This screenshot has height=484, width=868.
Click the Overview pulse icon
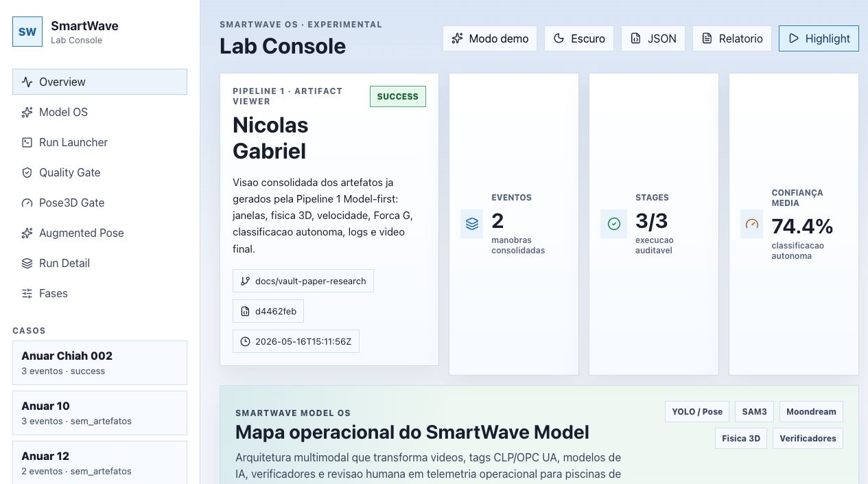coord(27,82)
